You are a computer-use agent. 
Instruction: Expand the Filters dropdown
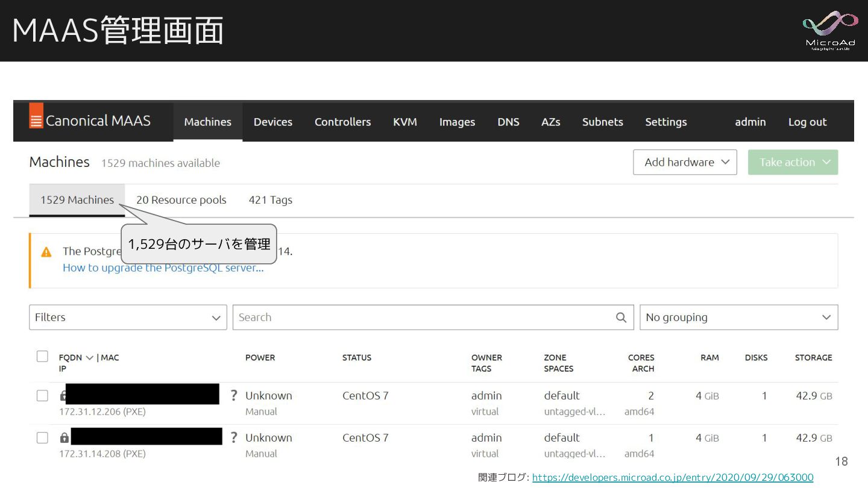tap(128, 318)
